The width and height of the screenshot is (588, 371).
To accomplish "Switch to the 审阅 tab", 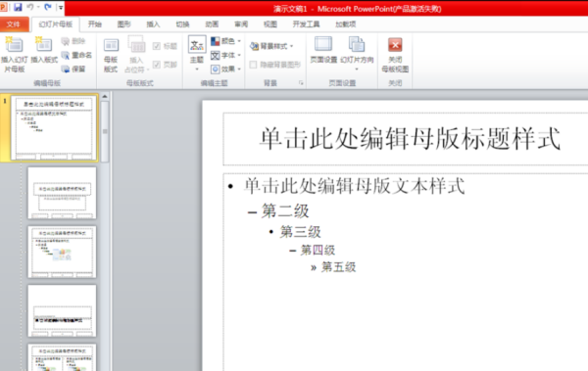I will tap(241, 24).
